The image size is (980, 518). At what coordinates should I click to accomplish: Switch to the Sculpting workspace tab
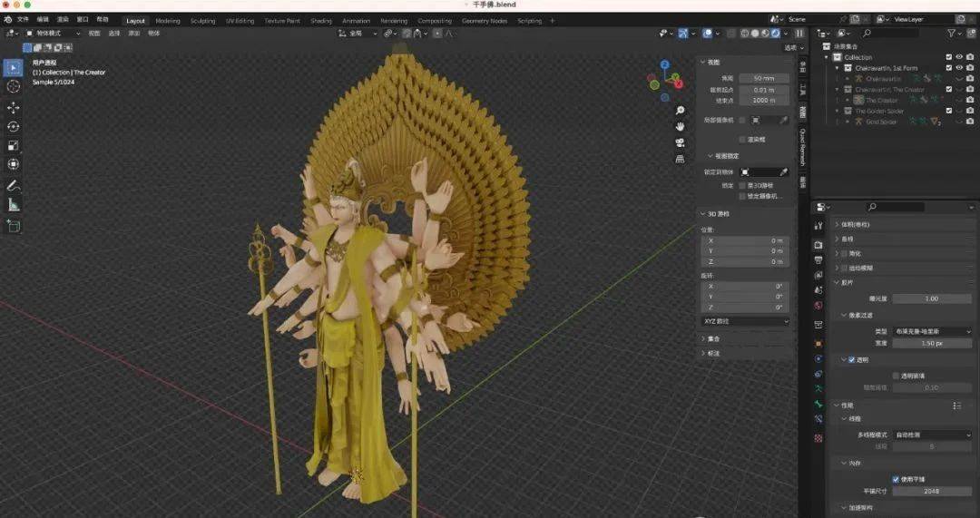coord(202,21)
